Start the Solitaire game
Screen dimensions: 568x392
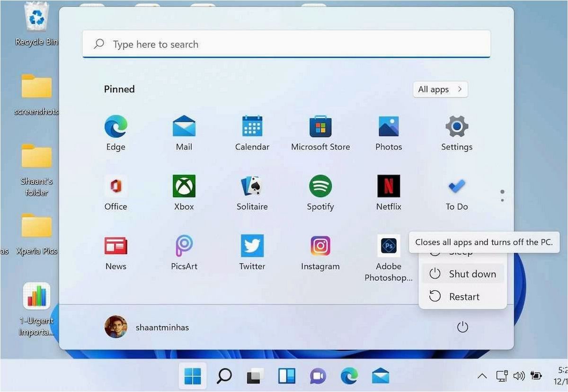(x=252, y=193)
